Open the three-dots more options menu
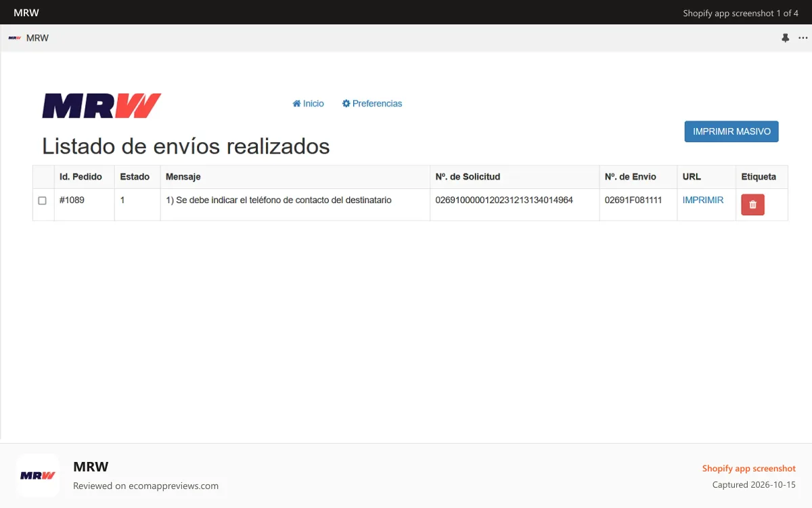 tap(803, 38)
